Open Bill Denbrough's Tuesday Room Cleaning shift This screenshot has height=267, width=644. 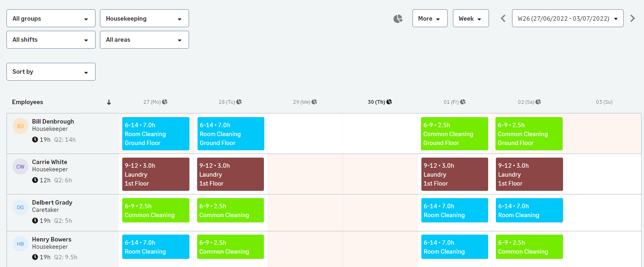[231, 134]
